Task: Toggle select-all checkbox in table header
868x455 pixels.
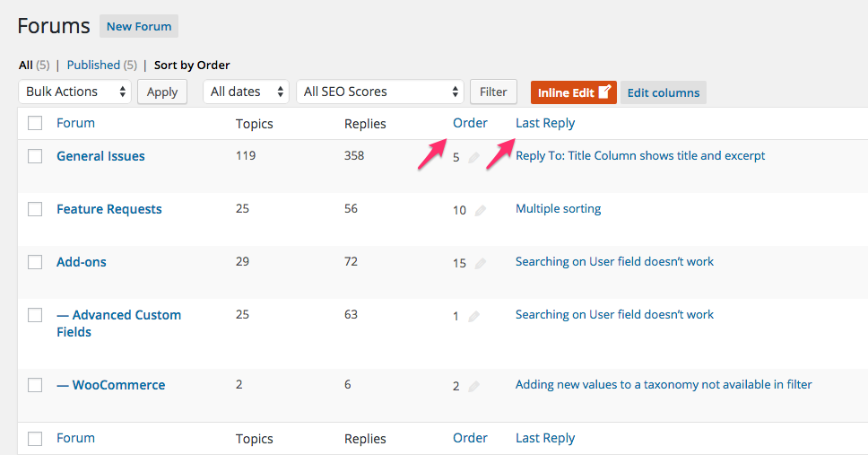Action: click(35, 124)
